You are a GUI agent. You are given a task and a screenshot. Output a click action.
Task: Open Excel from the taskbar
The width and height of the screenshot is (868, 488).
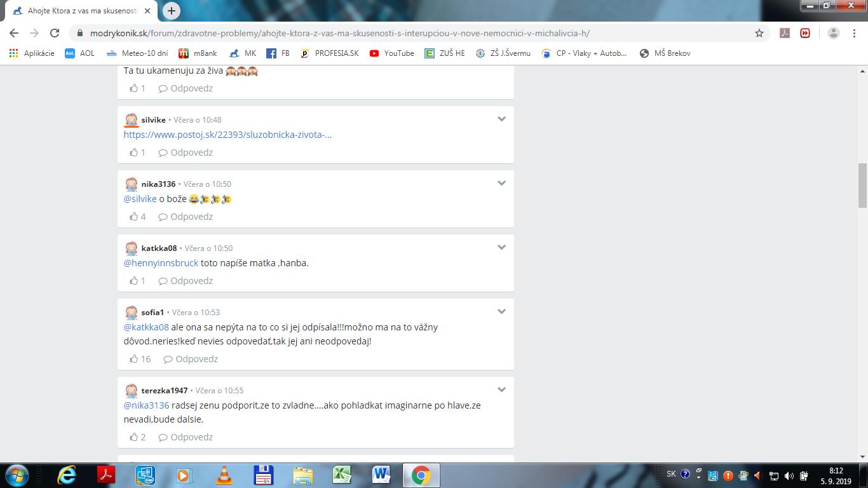click(342, 475)
